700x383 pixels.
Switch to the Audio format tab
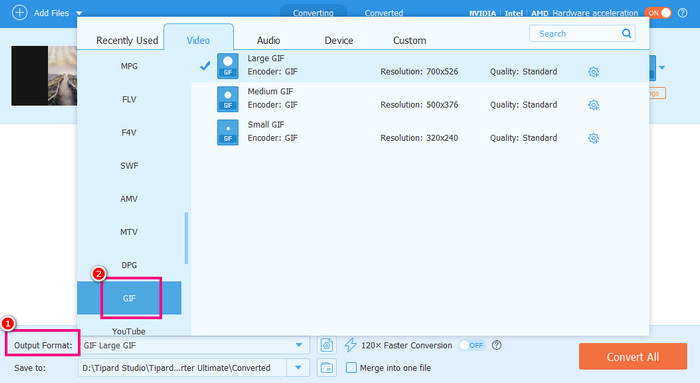tap(268, 40)
